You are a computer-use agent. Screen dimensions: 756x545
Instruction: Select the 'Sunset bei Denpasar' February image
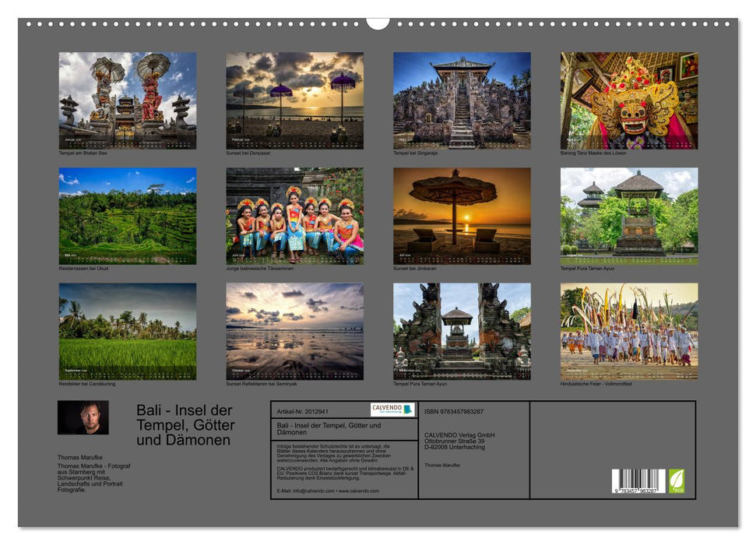(x=294, y=101)
